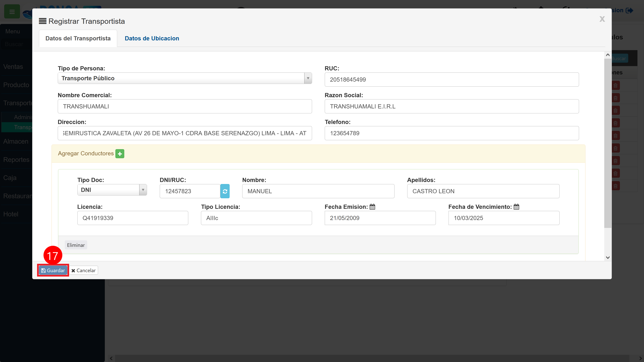Click the Apellidos field with CASTRO LEON
The height and width of the screenshot is (362, 644).
click(x=483, y=191)
